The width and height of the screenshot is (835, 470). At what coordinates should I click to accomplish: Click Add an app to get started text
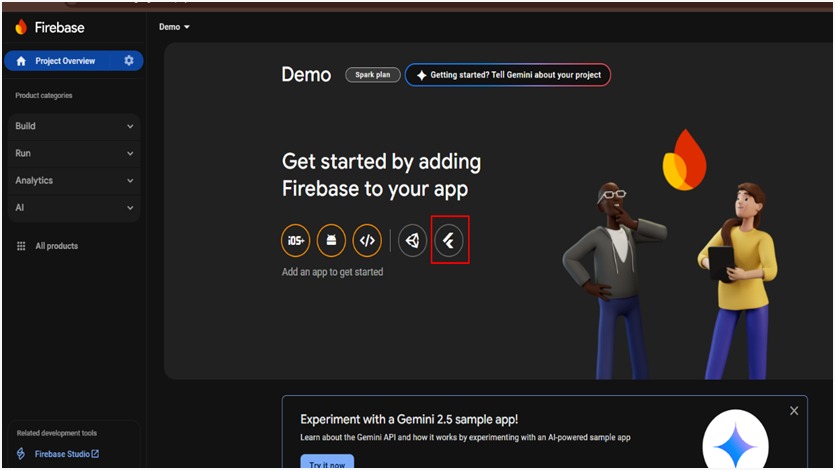(332, 272)
